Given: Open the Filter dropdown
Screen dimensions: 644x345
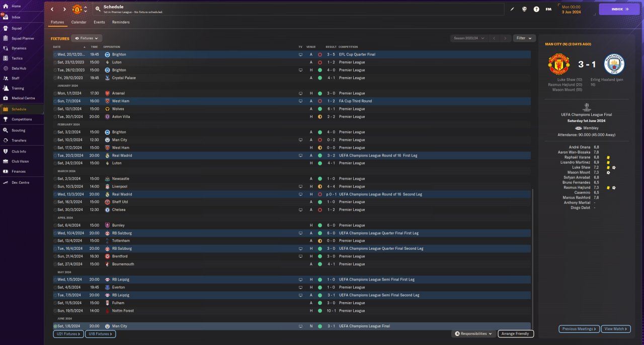Looking at the screenshot, I should [x=524, y=38].
